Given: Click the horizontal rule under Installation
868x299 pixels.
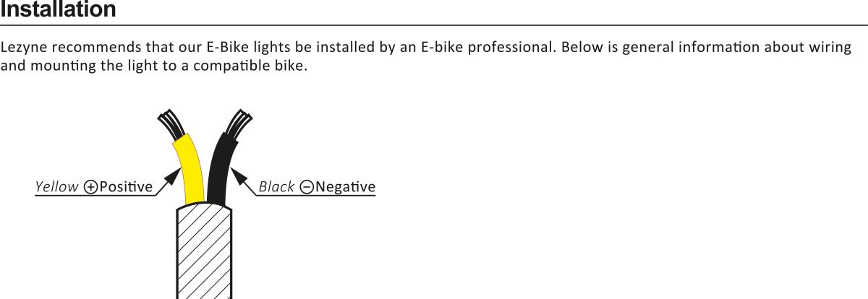Looking at the screenshot, I should [434, 25].
